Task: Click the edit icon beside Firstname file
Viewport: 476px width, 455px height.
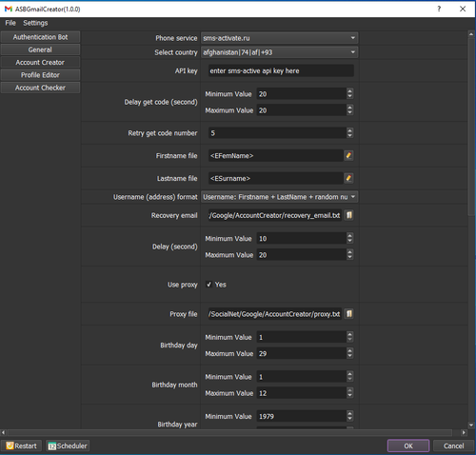Action: [x=348, y=155]
